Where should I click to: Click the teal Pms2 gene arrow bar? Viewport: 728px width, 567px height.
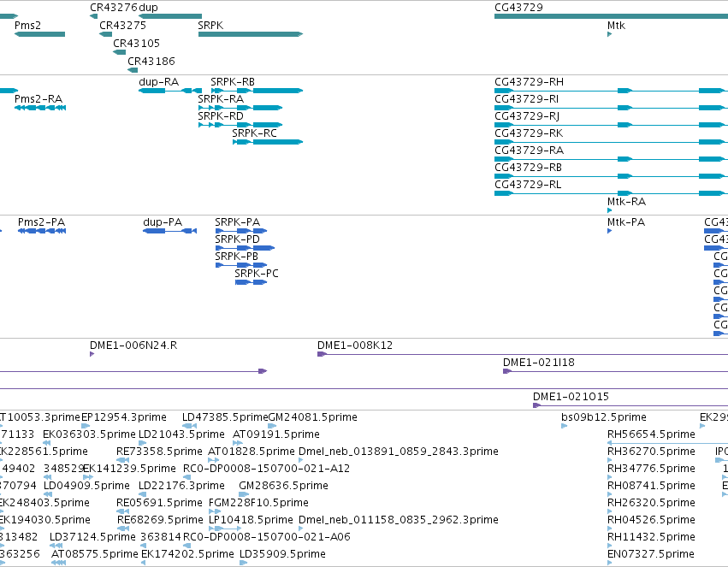40,34
